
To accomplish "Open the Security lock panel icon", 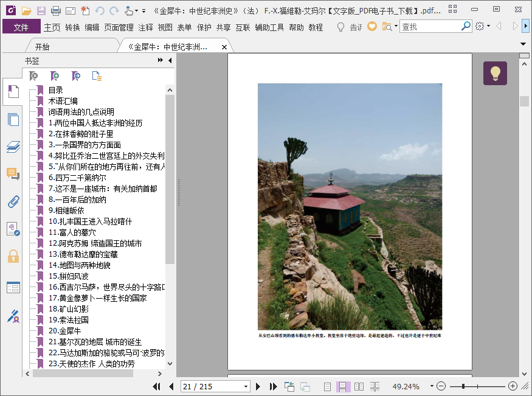I will 13,256.
